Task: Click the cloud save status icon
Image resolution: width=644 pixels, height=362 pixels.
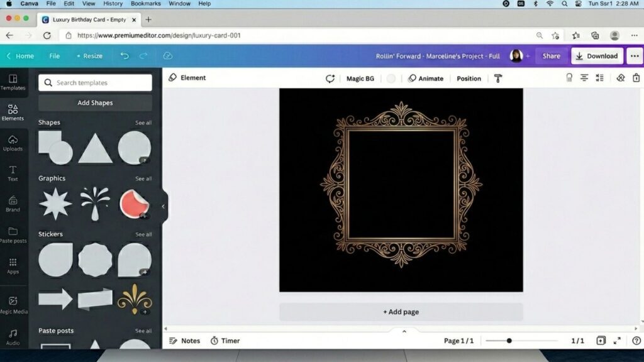Action: (167, 56)
